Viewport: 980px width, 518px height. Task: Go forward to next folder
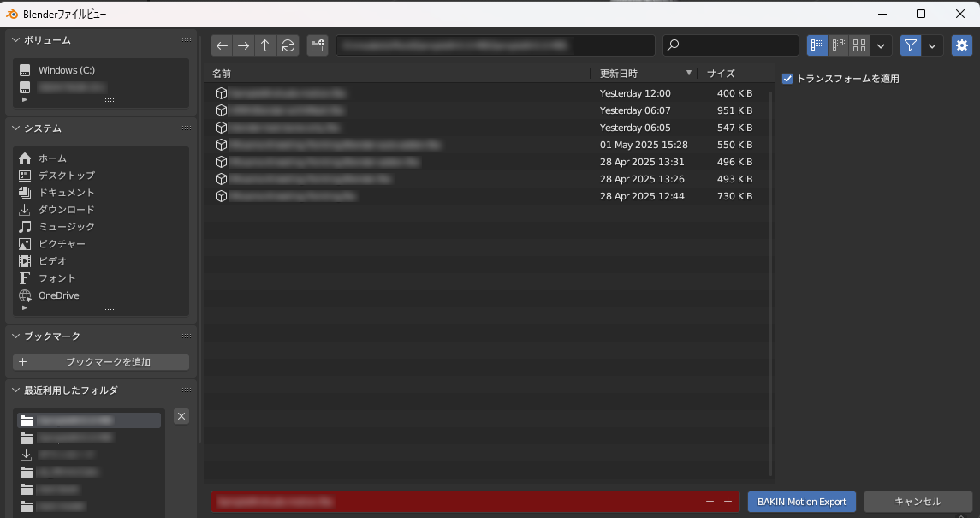pyautogui.click(x=244, y=45)
